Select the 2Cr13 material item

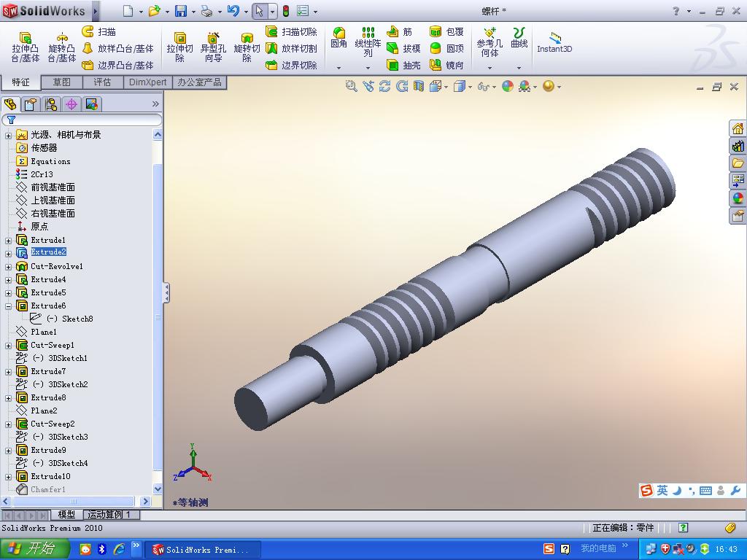[x=42, y=174]
